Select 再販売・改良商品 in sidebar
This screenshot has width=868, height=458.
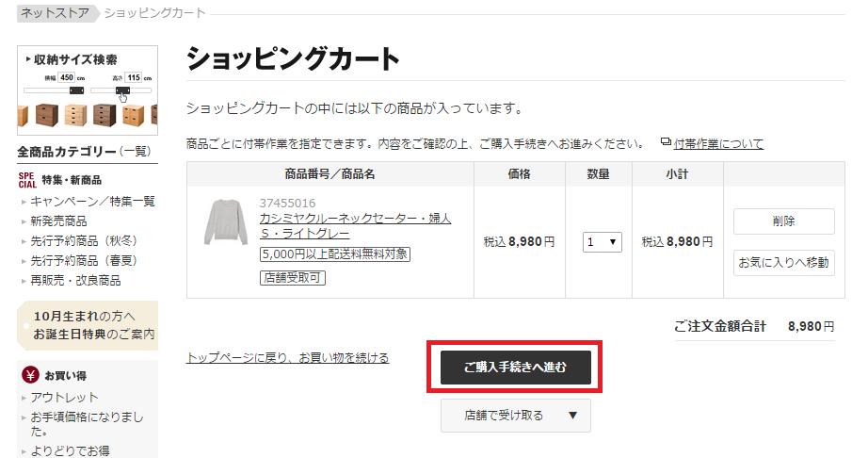75,281
